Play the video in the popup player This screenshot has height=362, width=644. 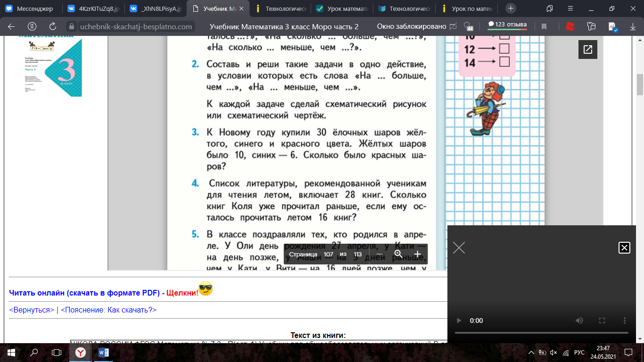click(459, 321)
